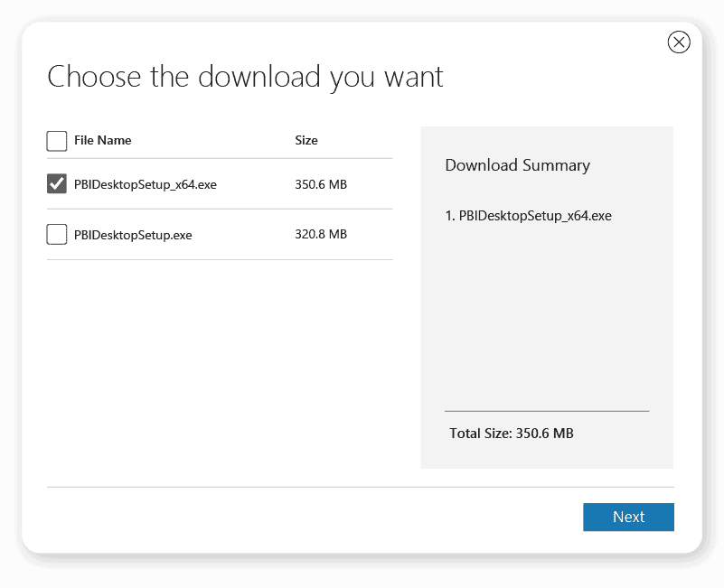Check the PBIDesktopSetup.exe checkbox
Screen dimensions: 724x588
[x=57, y=235]
